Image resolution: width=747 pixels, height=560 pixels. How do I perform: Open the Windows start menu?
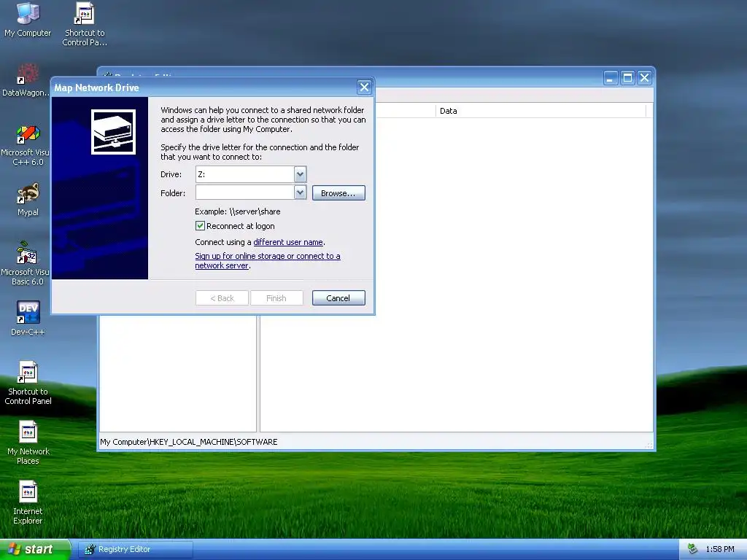coord(35,549)
